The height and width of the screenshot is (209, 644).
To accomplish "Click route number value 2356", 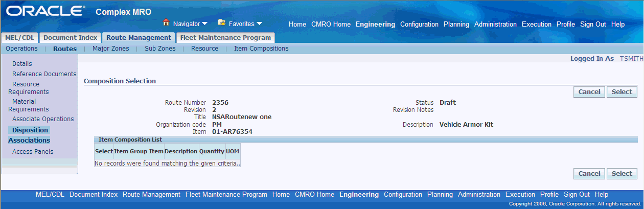I will click(x=220, y=103).
